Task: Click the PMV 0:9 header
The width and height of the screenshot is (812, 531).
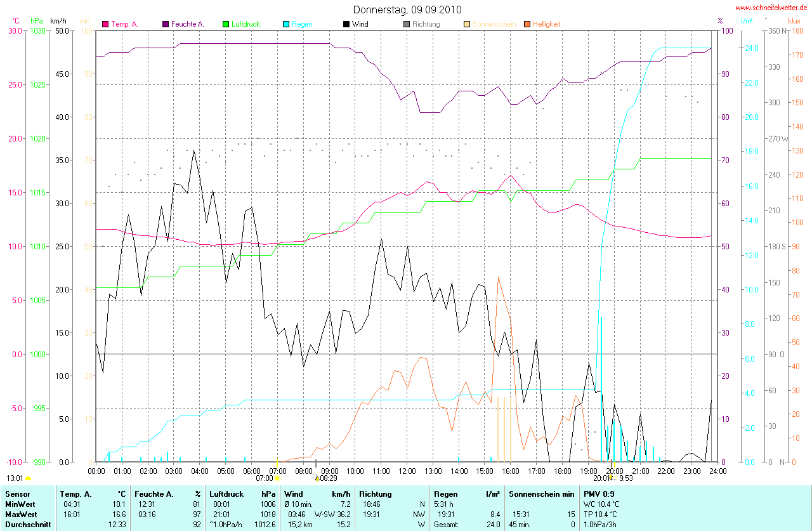Action: [599, 494]
